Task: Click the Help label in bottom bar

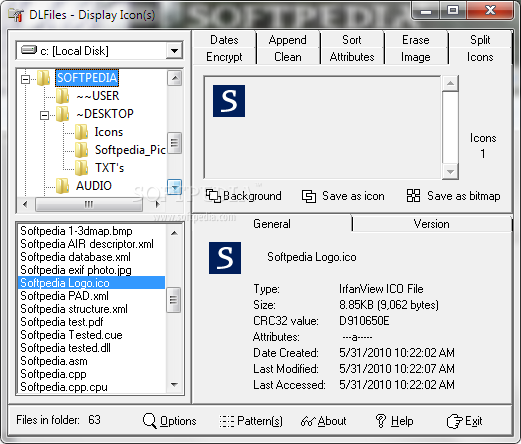Action: click(402, 421)
